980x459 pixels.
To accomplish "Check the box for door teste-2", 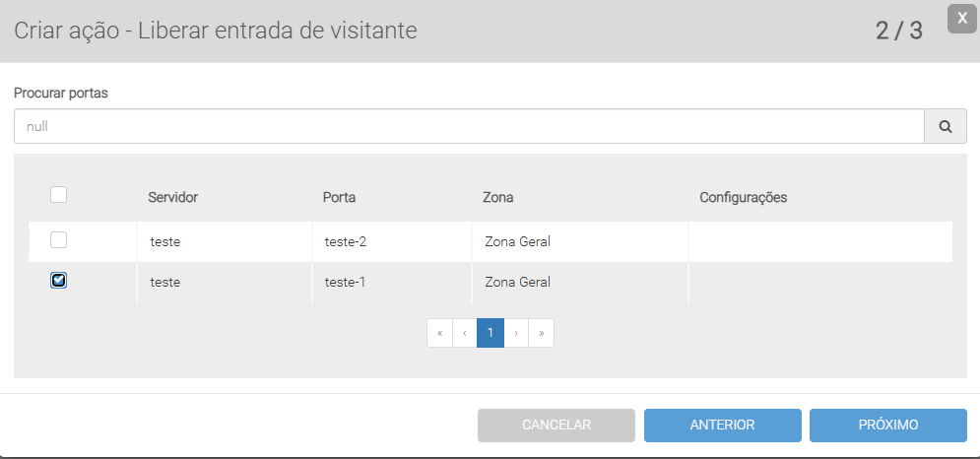I will [59, 239].
